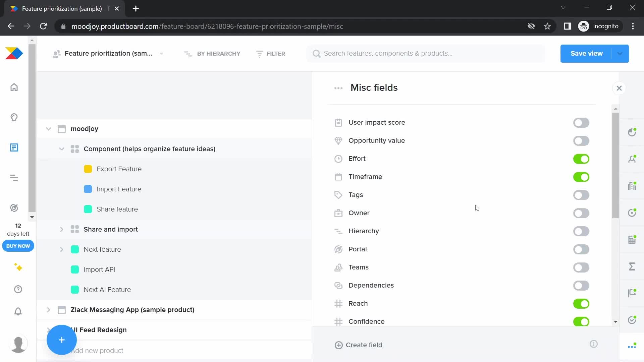
Task: Enable the Teams toggle
Action: [581, 267]
